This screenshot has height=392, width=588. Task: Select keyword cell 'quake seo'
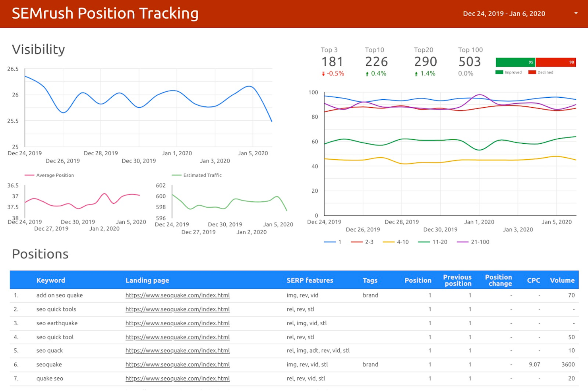click(x=50, y=378)
